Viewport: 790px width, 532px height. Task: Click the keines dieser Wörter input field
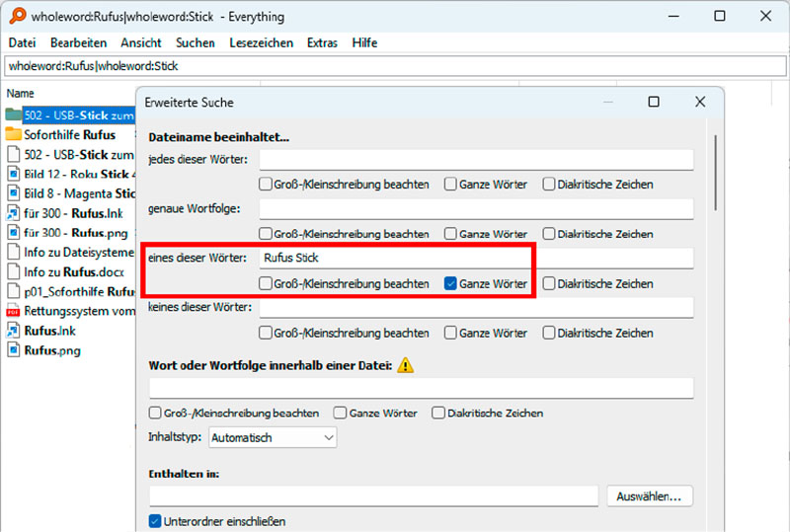tap(476, 307)
